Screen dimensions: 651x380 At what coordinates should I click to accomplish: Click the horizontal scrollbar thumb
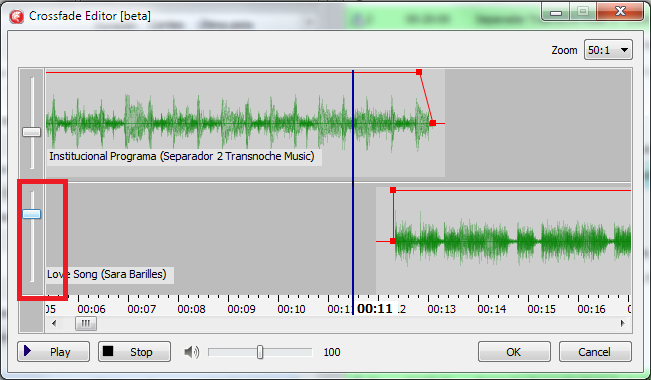click(x=86, y=323)
